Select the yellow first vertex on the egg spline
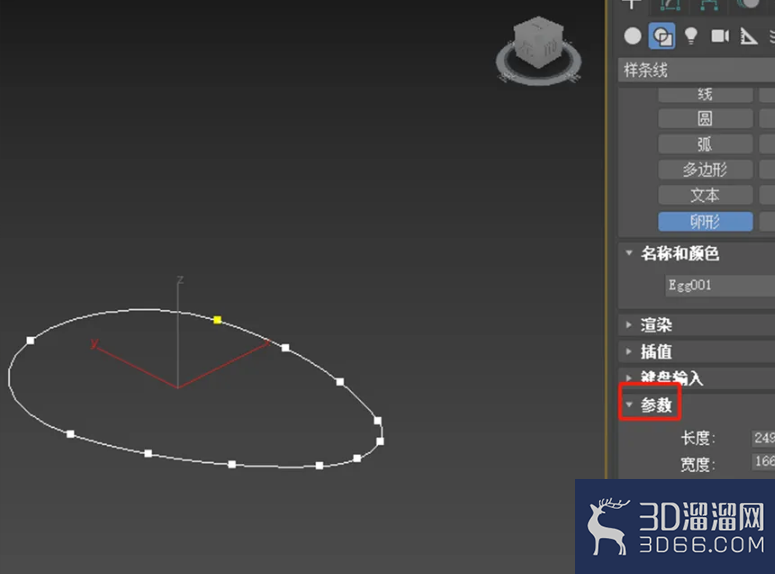This screenshot has width=775, height=574. coord(217,320)
